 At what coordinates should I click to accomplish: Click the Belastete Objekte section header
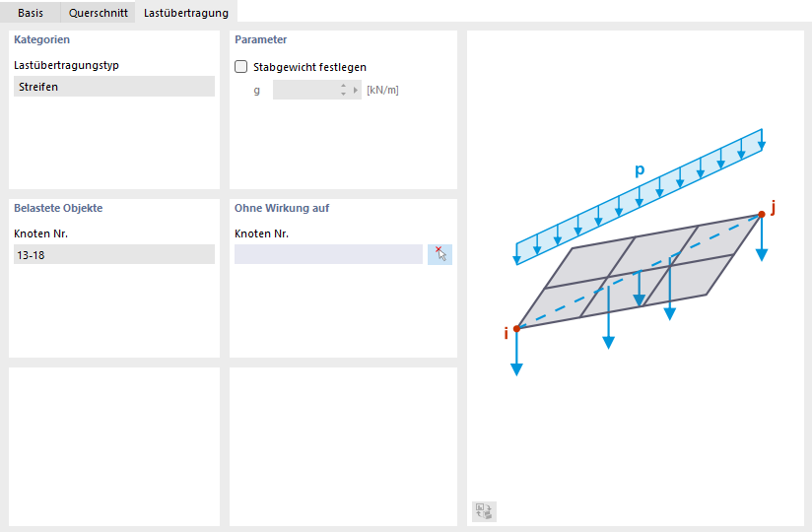pyautogui.click(x=58, y=208)
